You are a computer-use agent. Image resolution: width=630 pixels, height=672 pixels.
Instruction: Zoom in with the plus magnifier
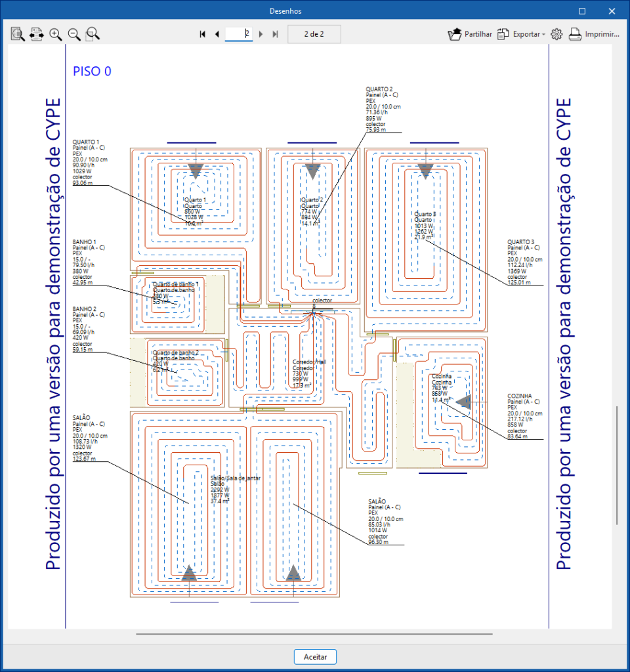(x=55, y=34)
